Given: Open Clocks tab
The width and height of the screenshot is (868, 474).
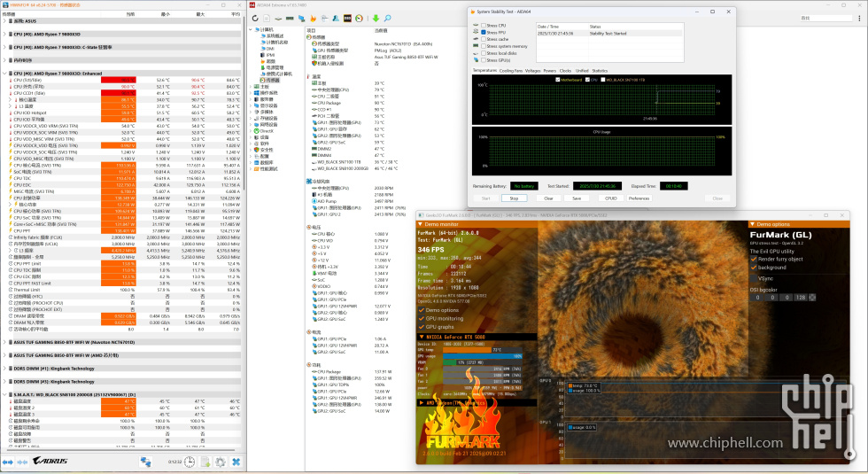Looking at the screenshot, I should click(x=565, y=71).
